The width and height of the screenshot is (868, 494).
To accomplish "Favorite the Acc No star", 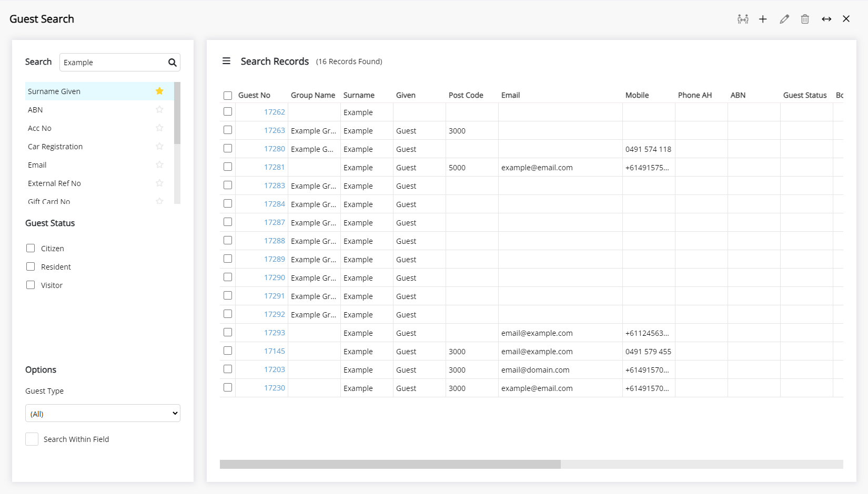I will pos(159,128).
